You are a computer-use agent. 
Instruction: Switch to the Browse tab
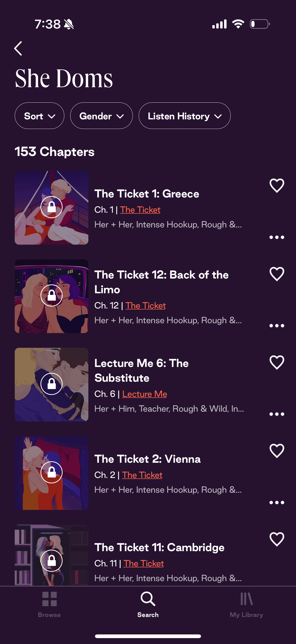(x=49, y=604)
